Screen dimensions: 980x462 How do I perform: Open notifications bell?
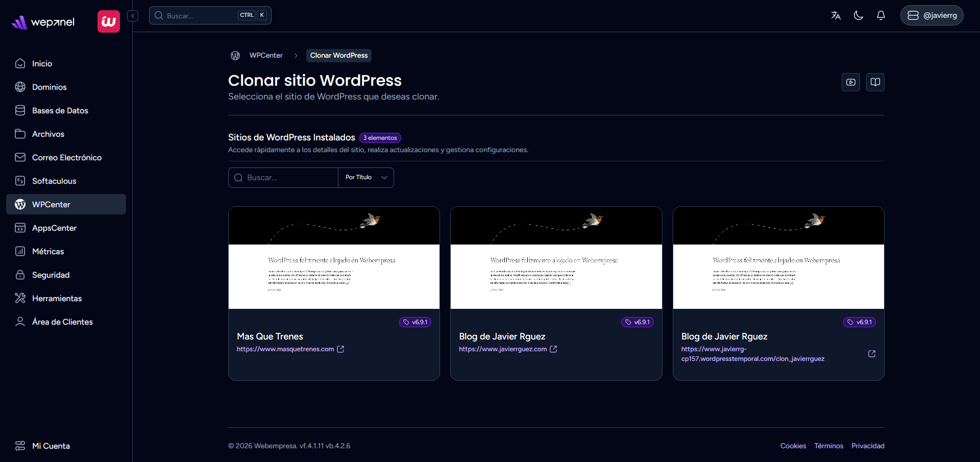880,15
